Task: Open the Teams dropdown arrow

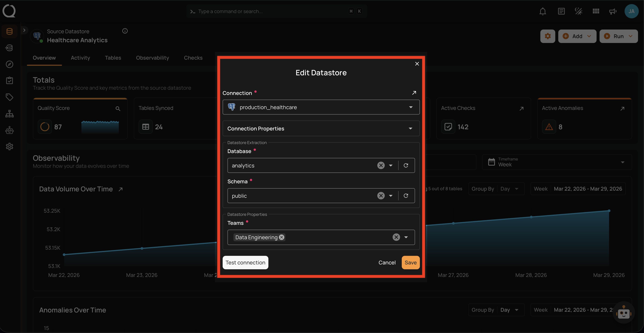Action: point(406,237)
